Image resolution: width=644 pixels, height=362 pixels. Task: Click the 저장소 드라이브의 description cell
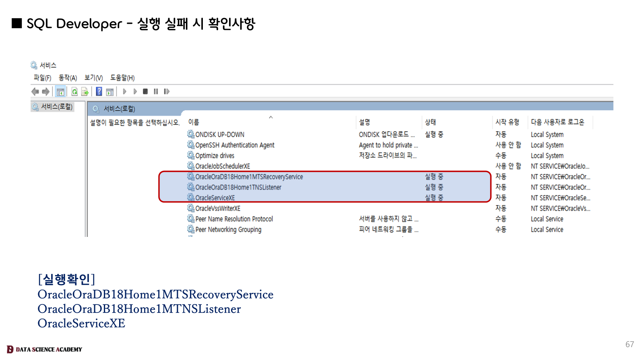[388, 155]
